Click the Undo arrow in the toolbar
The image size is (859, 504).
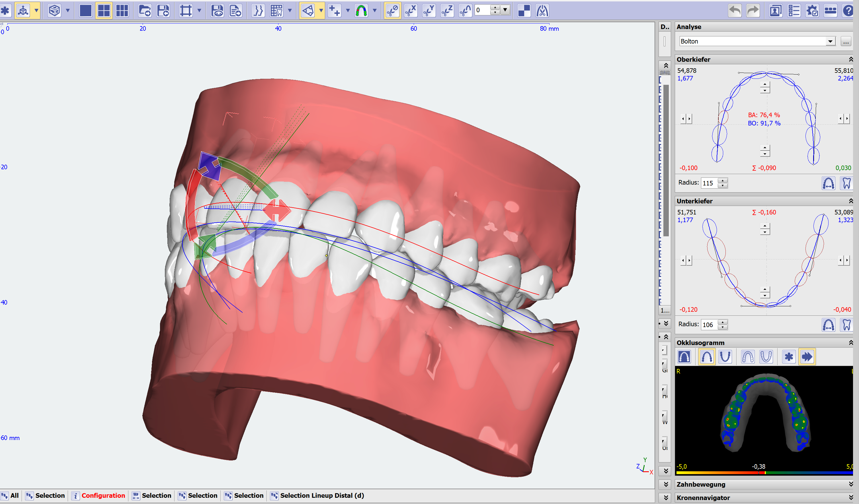coord(735,10)
